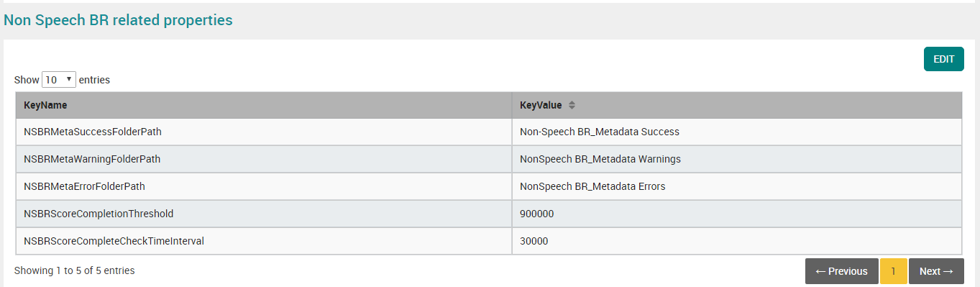Click the value NonSpeech BR_Metadata Errors
Image resolution: width=980 pixels, height=287 pixels.
click(x=592, y=186)
